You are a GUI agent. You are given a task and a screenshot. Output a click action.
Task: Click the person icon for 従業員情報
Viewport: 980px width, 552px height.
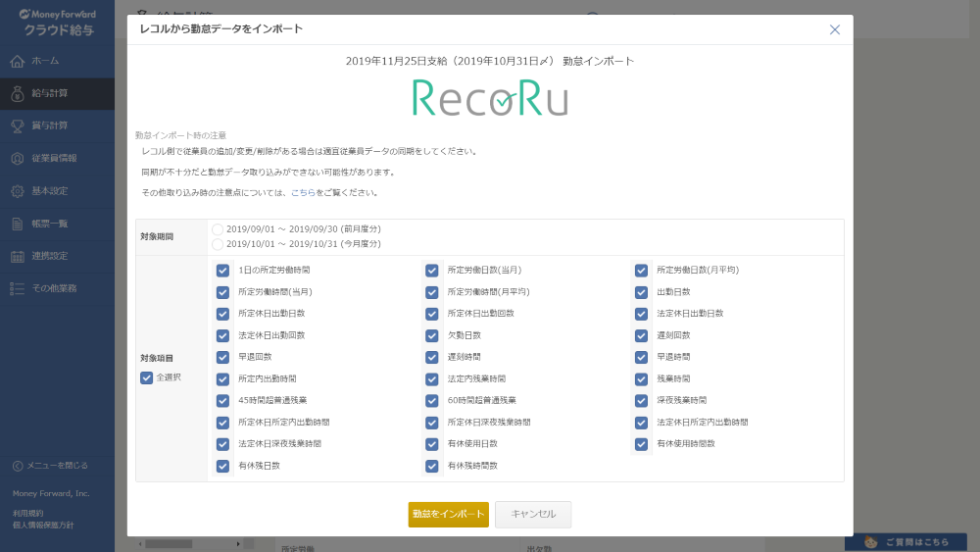click(18, 158)
